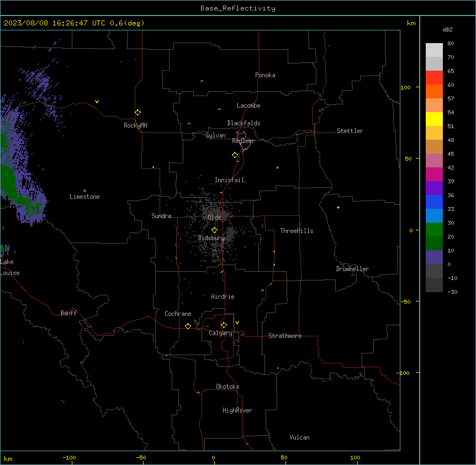The image size is (476, 465).
Task: Select the dusty pink swatch at 45 dBZ
Action: tap(434, 161)
